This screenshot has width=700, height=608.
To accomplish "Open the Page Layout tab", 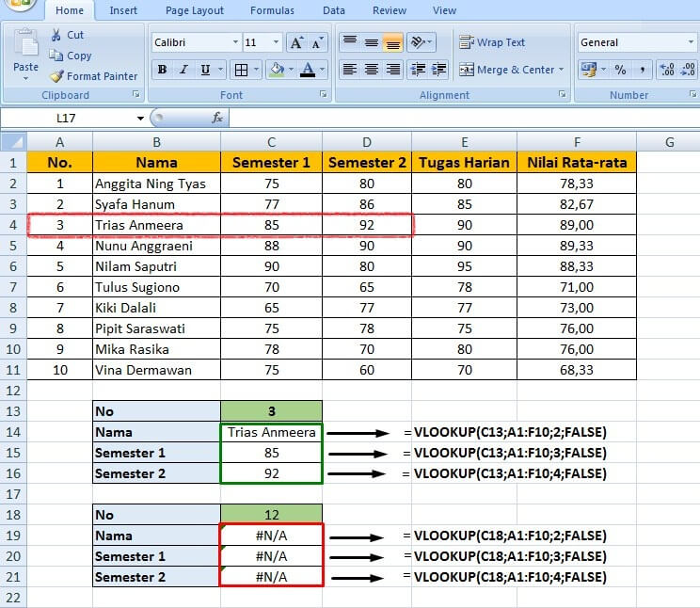I will point(194,10).
